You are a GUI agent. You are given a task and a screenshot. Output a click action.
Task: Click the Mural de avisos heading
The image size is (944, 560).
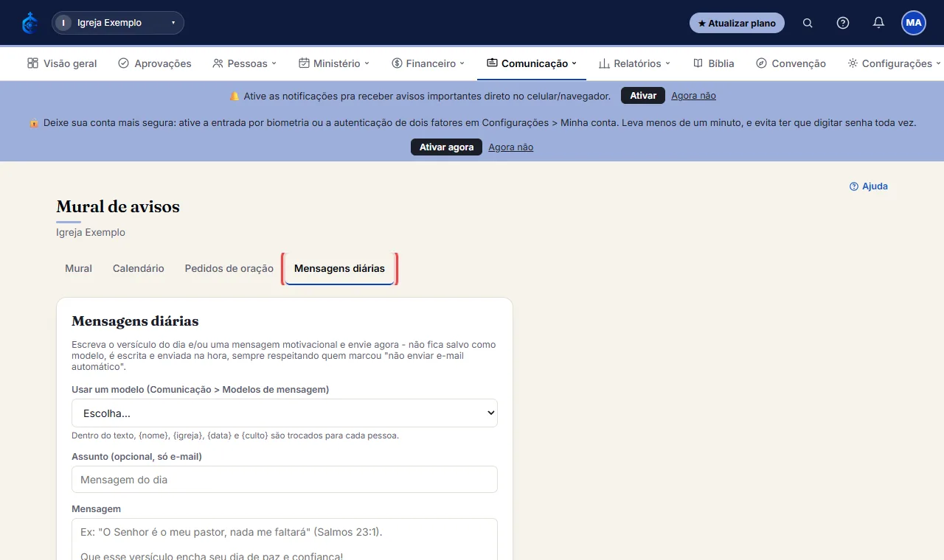point(118,207)
